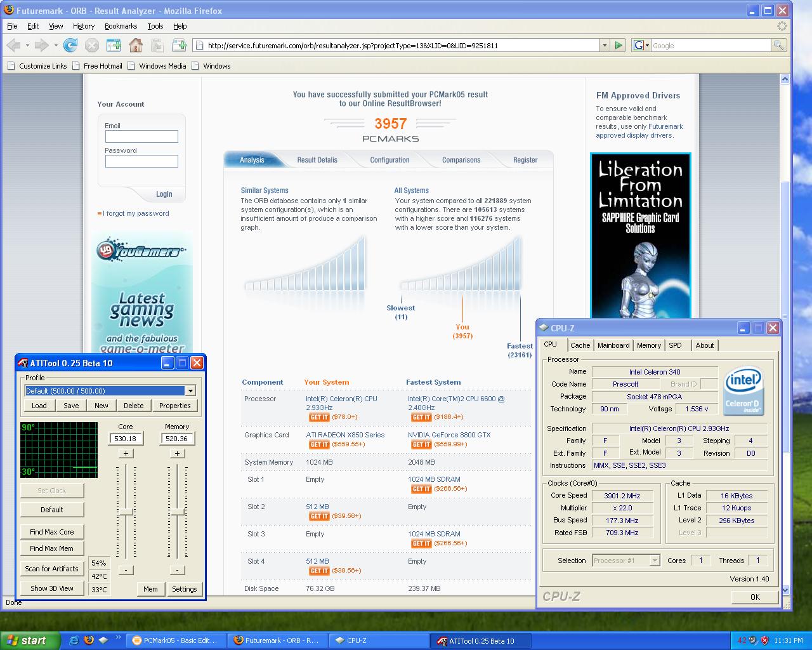Increase core clock with plus button

coord(126,453)
